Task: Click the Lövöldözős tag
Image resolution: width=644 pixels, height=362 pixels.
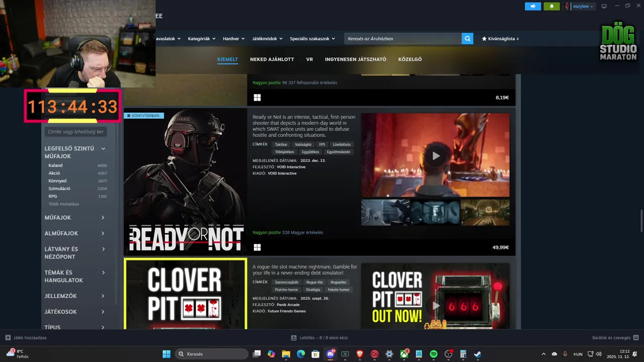Action: (342, 144)
